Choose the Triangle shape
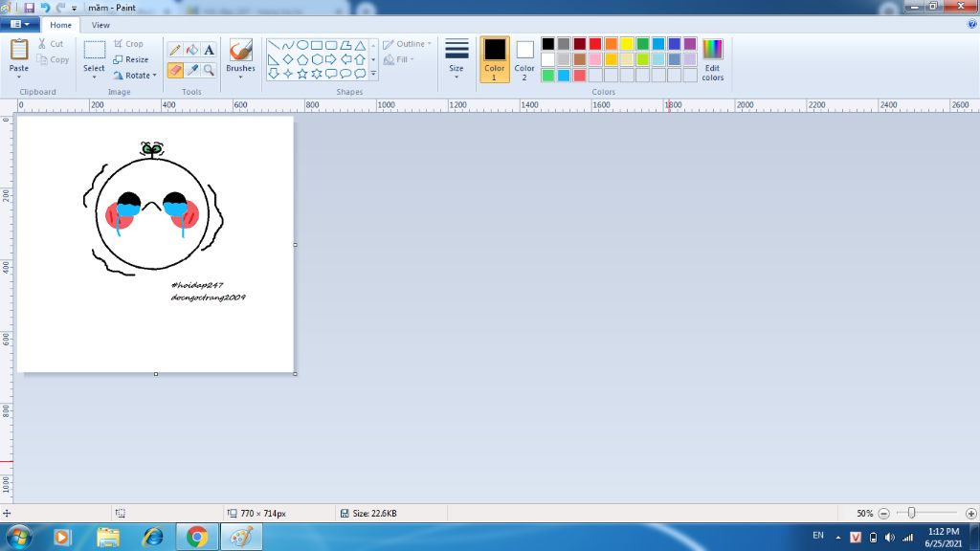 [360, 46]
